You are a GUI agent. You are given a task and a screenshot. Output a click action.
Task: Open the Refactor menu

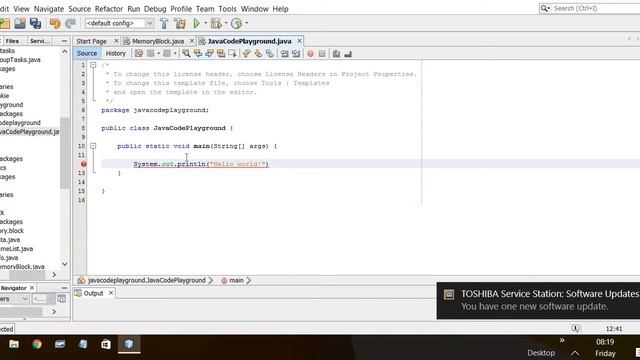coord(109,9)
